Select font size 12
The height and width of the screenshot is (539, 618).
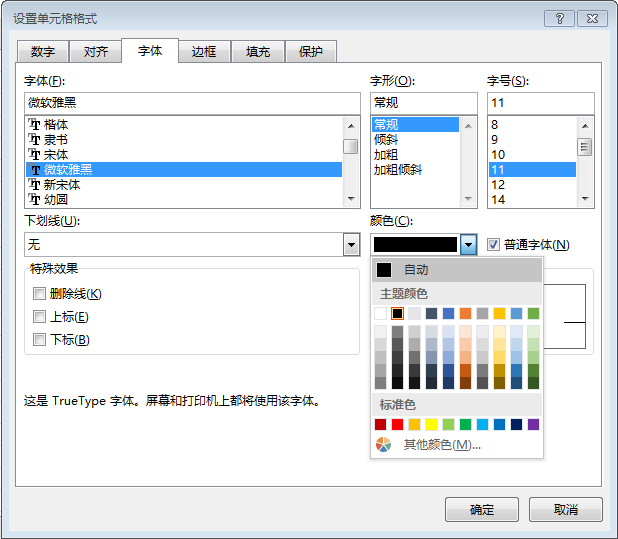pos(532,184)
